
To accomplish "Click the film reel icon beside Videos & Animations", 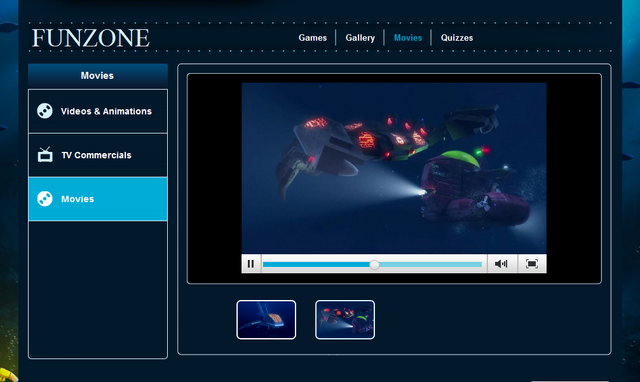I will [45, 111].
